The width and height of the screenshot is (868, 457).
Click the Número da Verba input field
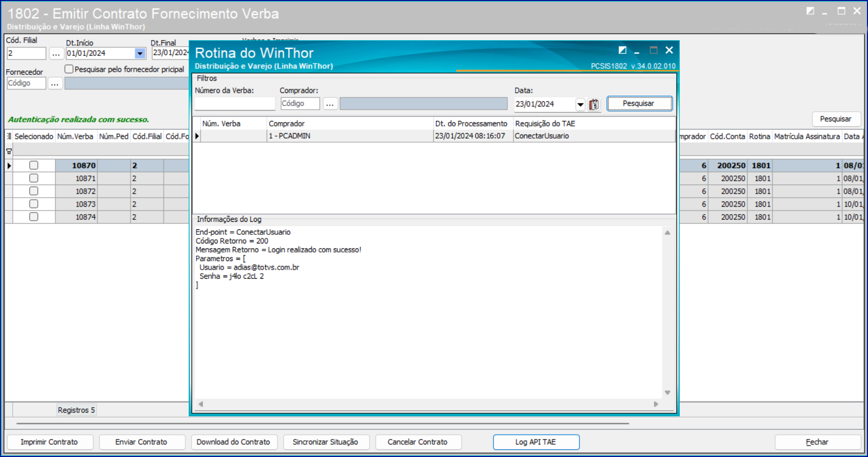(235, 103)
